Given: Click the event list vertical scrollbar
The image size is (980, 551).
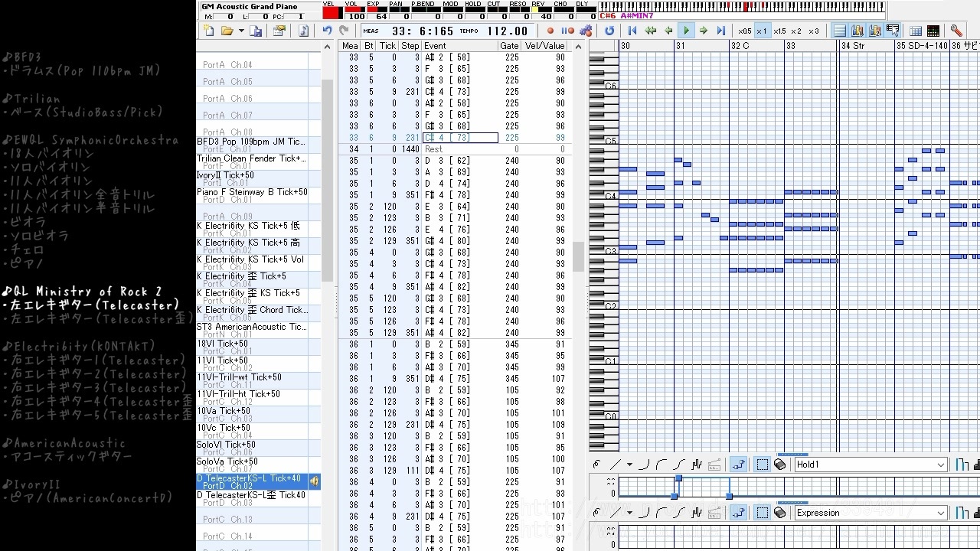Looking at the screenshot, I should (579, 256).
